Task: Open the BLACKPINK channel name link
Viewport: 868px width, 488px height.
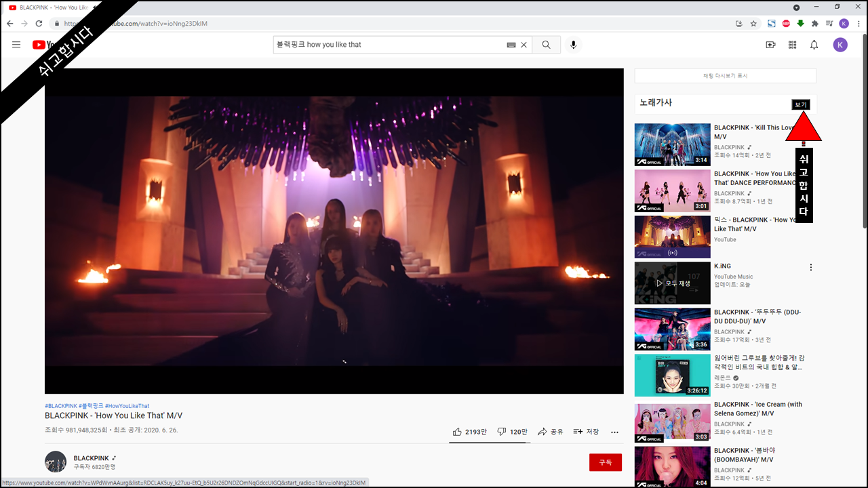Action: coord(91,458)
